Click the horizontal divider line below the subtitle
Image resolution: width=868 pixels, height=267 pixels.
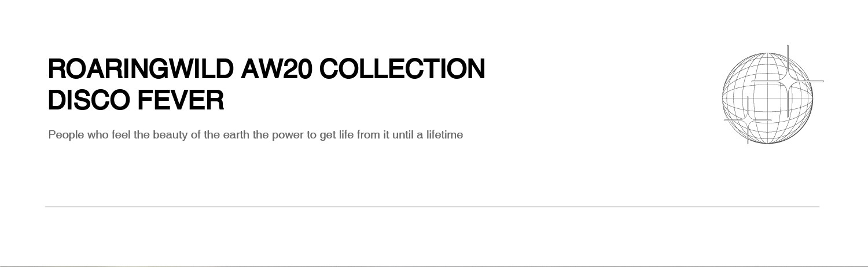(x=432, y=206)
